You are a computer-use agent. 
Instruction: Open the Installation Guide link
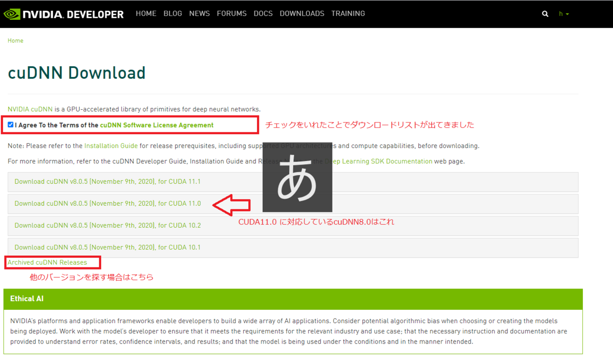(x=111, y=146)
